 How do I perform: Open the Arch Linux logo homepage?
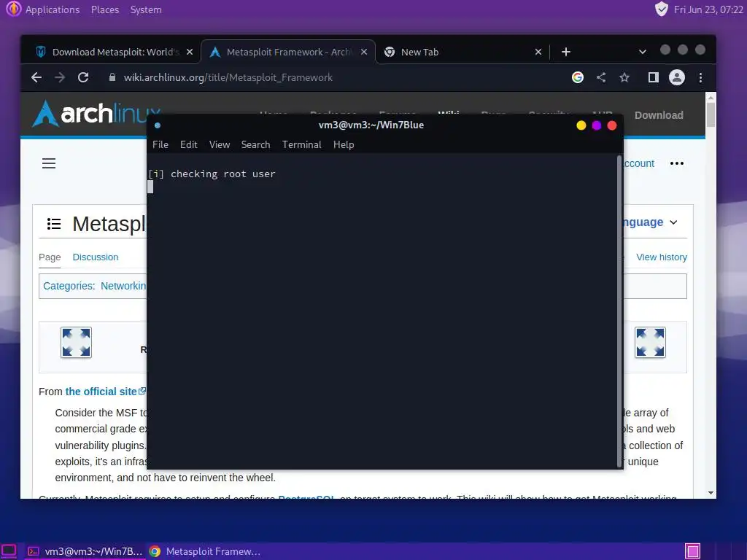[x=90, y=113]
